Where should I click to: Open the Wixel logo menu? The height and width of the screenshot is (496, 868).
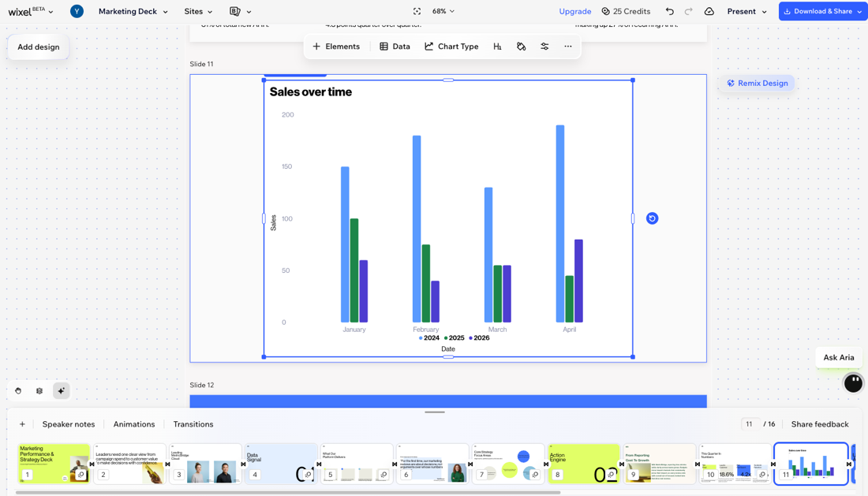(31, 11)
